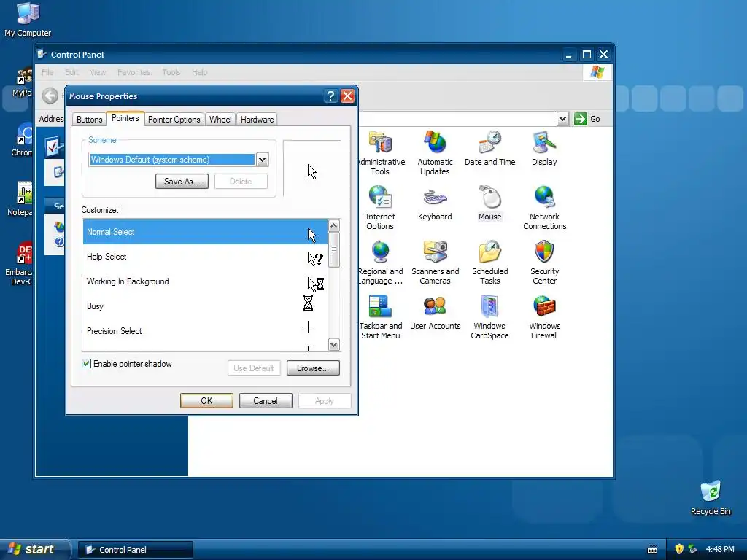This screenshot has height=560, width=747.
Task: Click the on-screen keyboard tray icon
Action: click(x=652, y=550)
